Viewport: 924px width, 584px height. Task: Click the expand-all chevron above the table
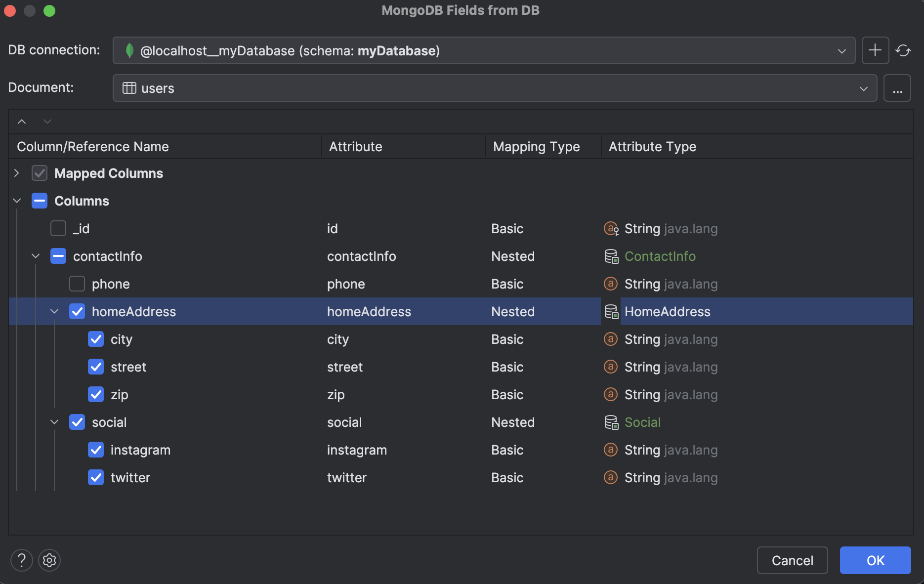point(47,121)
